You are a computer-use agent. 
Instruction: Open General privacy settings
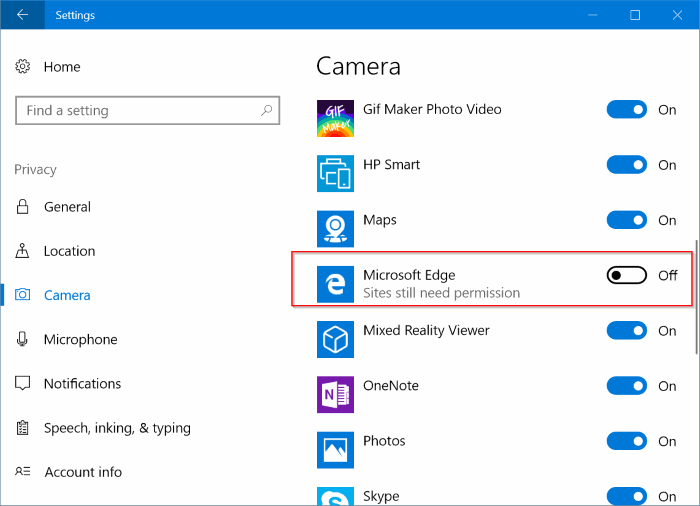click(67, 207)
